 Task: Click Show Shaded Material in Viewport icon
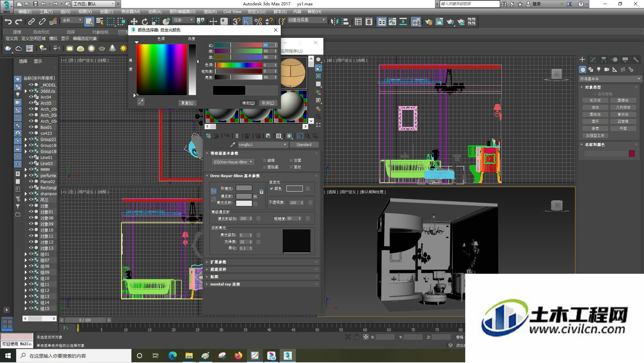(289, 136)
